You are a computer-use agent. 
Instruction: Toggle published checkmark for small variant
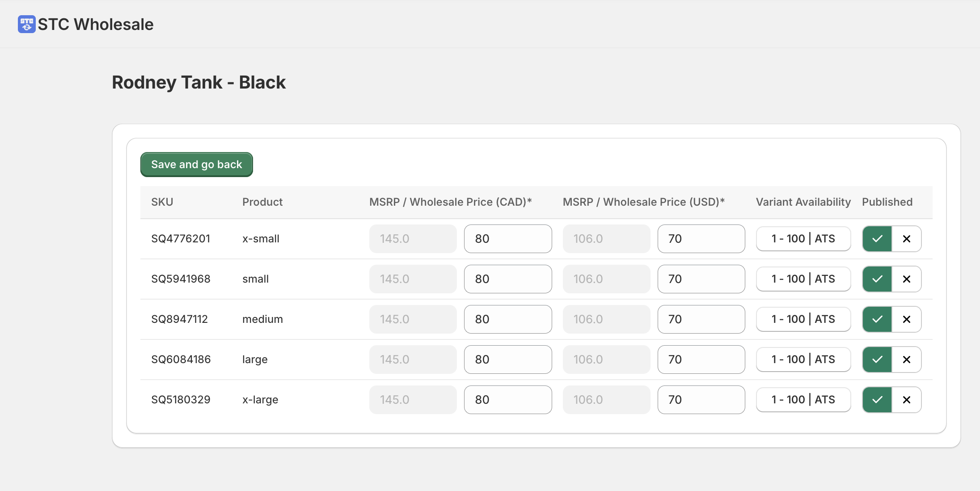pyautogui.click(x=877, y=279)
